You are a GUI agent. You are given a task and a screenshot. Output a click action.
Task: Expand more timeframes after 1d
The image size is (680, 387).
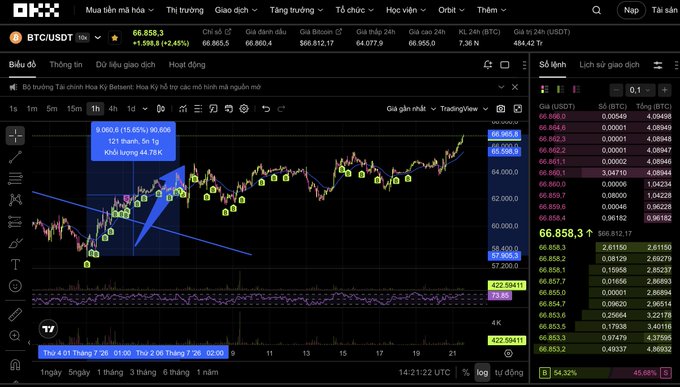pyautogui.click(x=145, y=109)
